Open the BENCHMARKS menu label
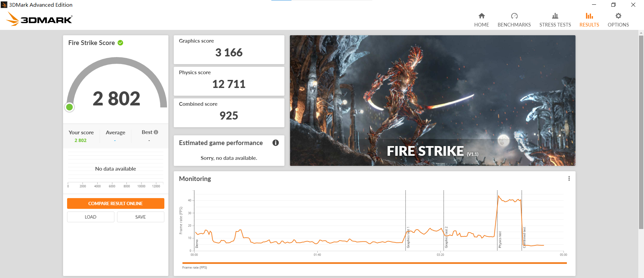Image resolution: width=644 pixels, height=278 pixels. pyautogui.click(x=514, y=25)
